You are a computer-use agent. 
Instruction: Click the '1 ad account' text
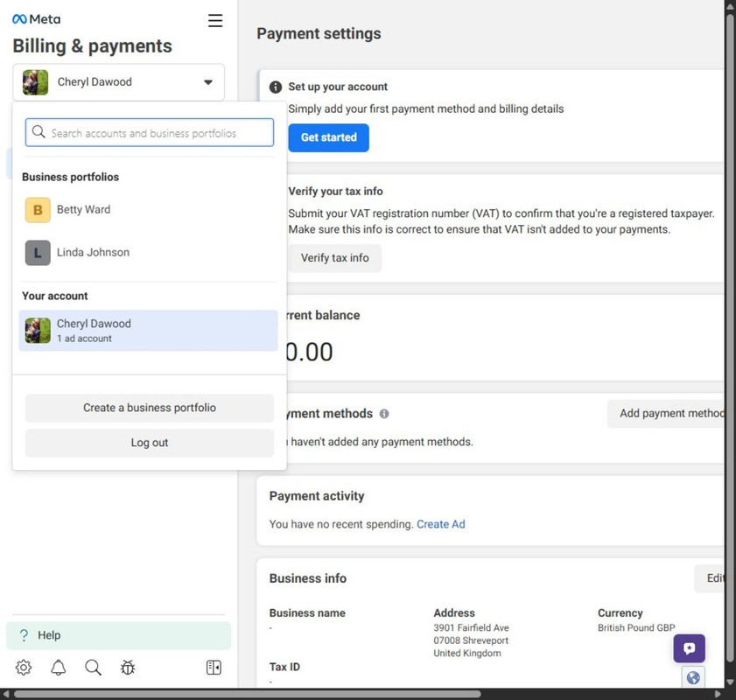(x=85, y=339)
